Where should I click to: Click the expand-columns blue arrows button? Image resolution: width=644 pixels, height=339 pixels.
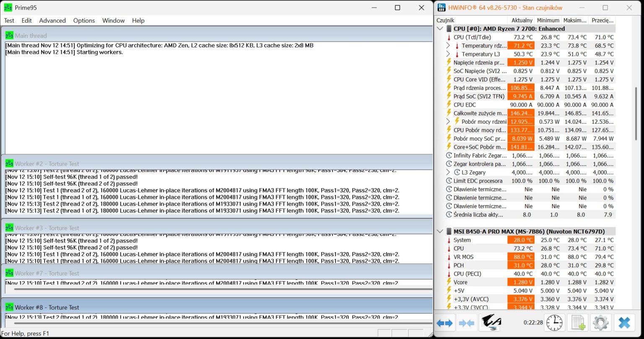pyautogui.click(x=444, y=323)
